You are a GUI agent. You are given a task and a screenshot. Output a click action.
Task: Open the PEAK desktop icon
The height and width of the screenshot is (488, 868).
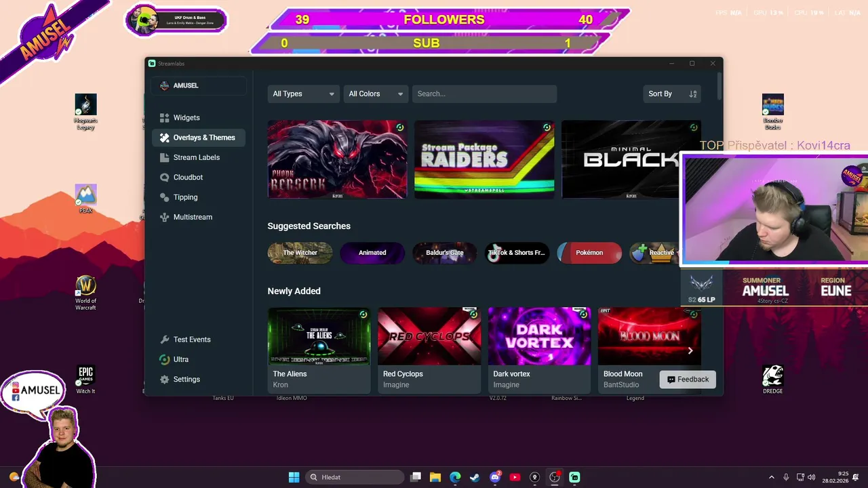(85, 199)
